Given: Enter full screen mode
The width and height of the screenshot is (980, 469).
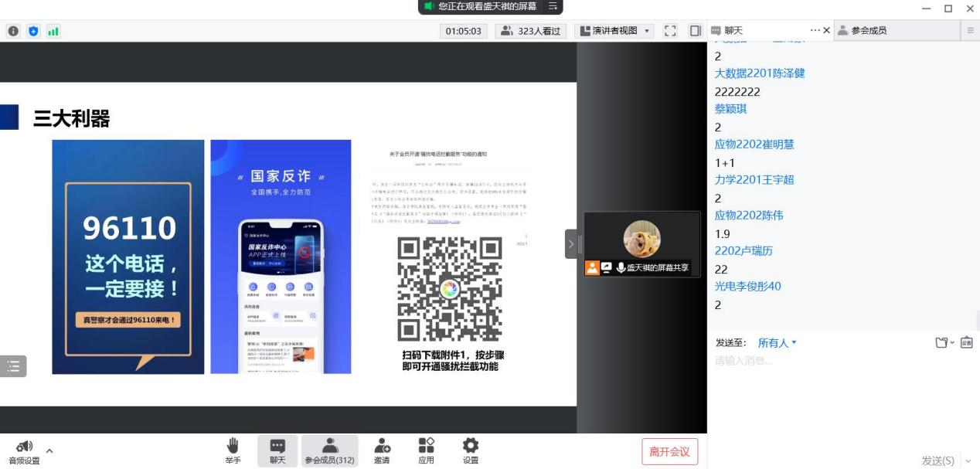Looking at the screenshot, I should pos(670,31).
